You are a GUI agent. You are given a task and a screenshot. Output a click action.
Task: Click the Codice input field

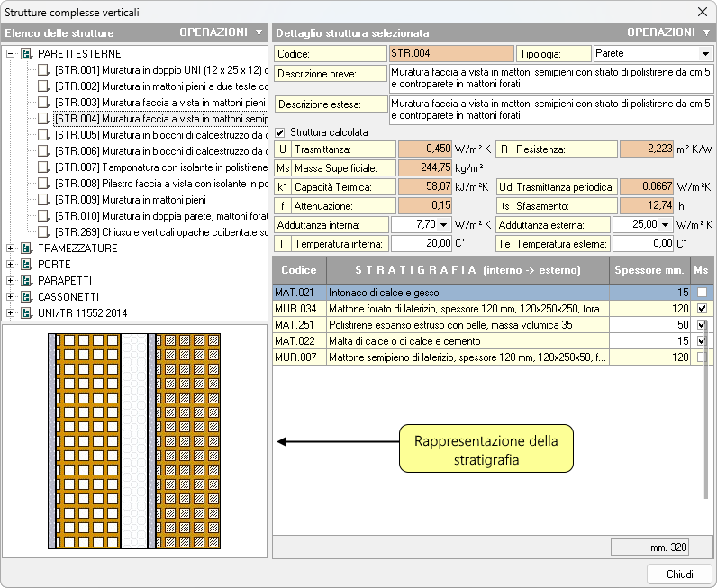(x=451, y=54)
